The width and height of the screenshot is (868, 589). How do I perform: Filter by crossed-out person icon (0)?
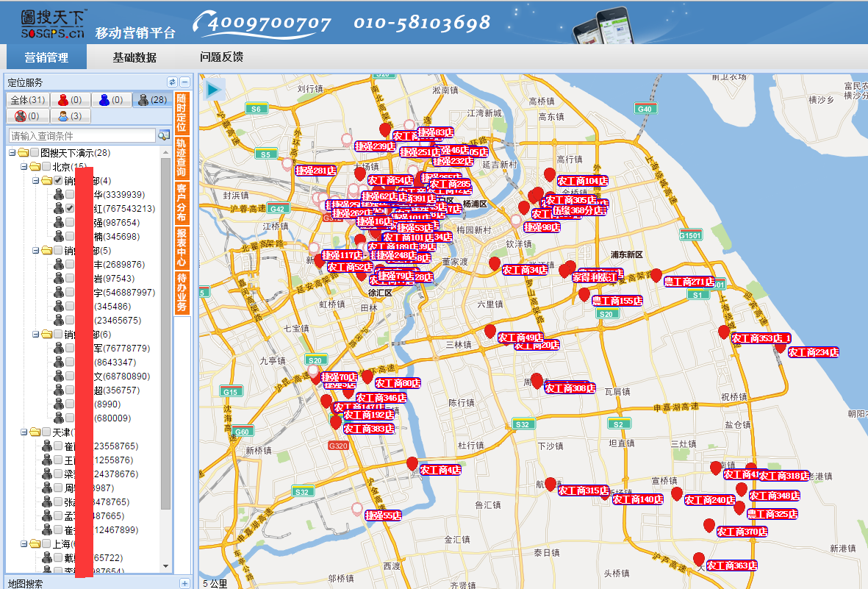(28, 115)
